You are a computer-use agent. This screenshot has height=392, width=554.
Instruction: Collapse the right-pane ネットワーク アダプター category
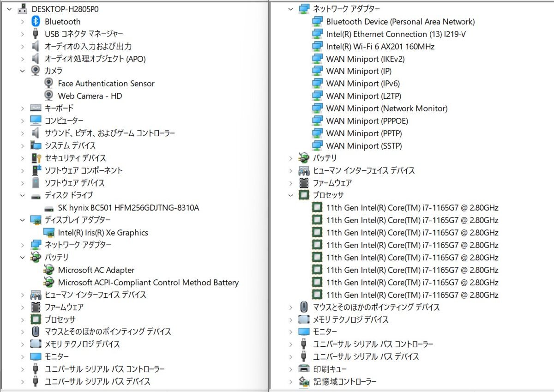290,9
